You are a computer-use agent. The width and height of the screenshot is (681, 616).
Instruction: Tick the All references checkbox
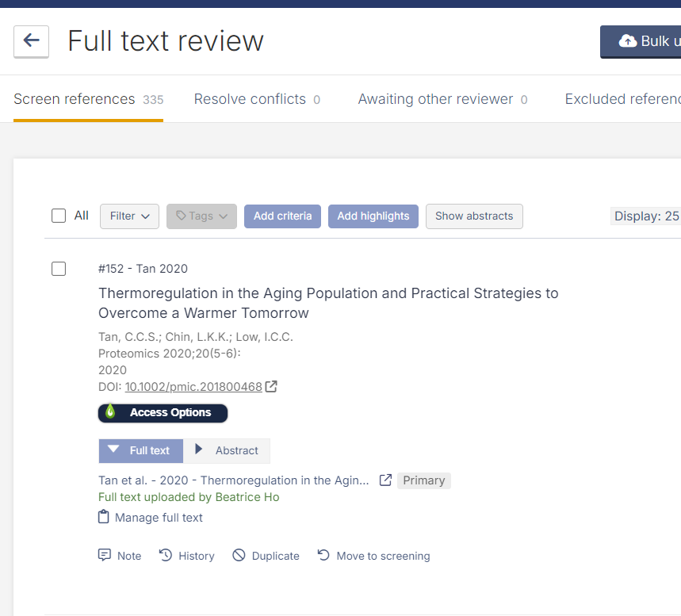[x=59, y=216]
